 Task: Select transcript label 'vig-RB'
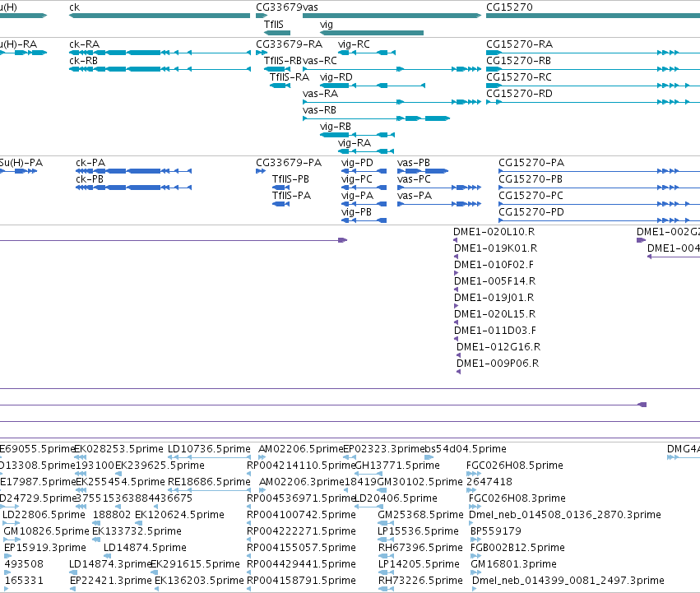pyautogui.click(x=336, y=127)
